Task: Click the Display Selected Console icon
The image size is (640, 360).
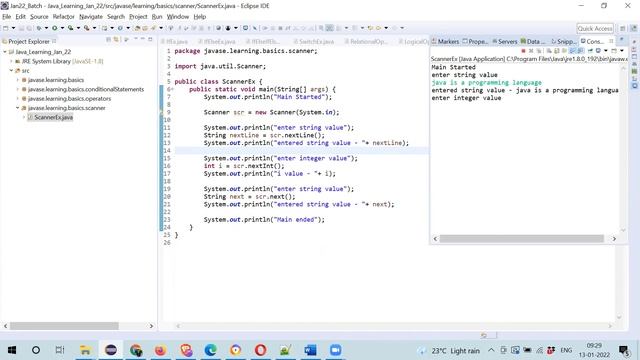Action: [598, 51]
